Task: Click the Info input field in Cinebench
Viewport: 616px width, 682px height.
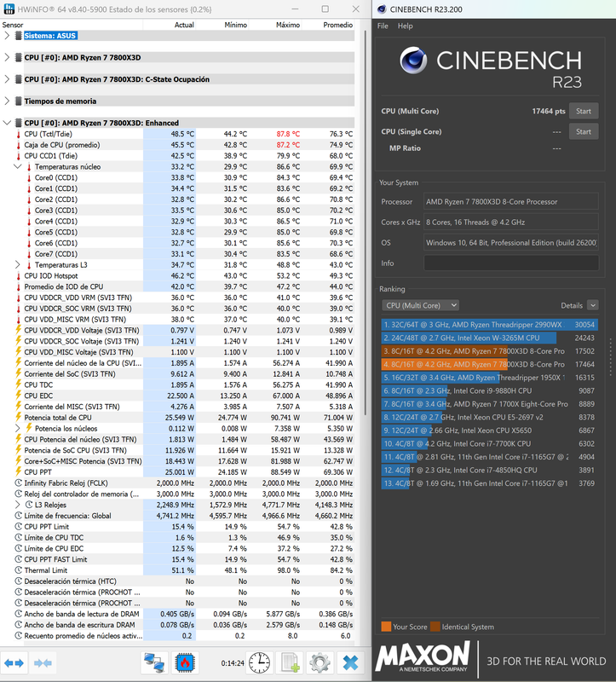Action: click(511, 263)
